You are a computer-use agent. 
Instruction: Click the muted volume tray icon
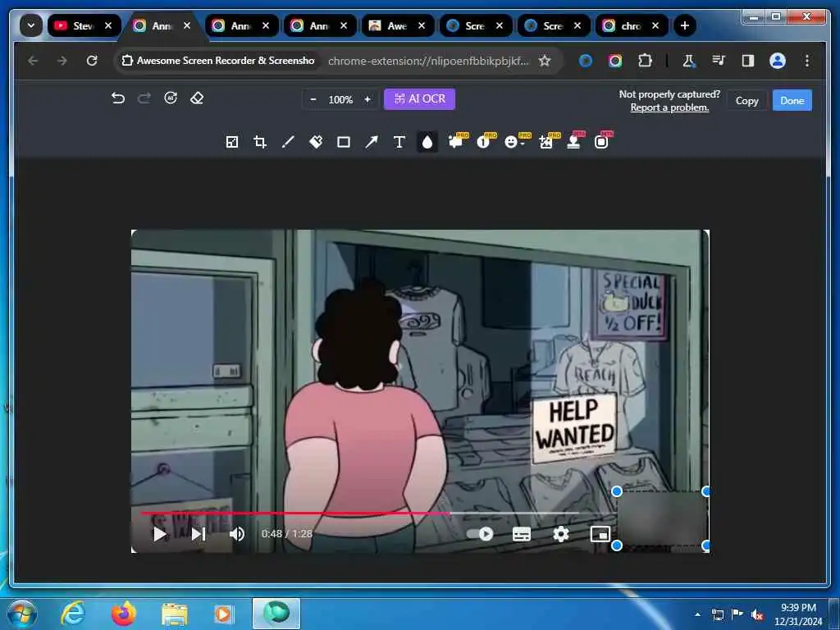tap(757, 615)
